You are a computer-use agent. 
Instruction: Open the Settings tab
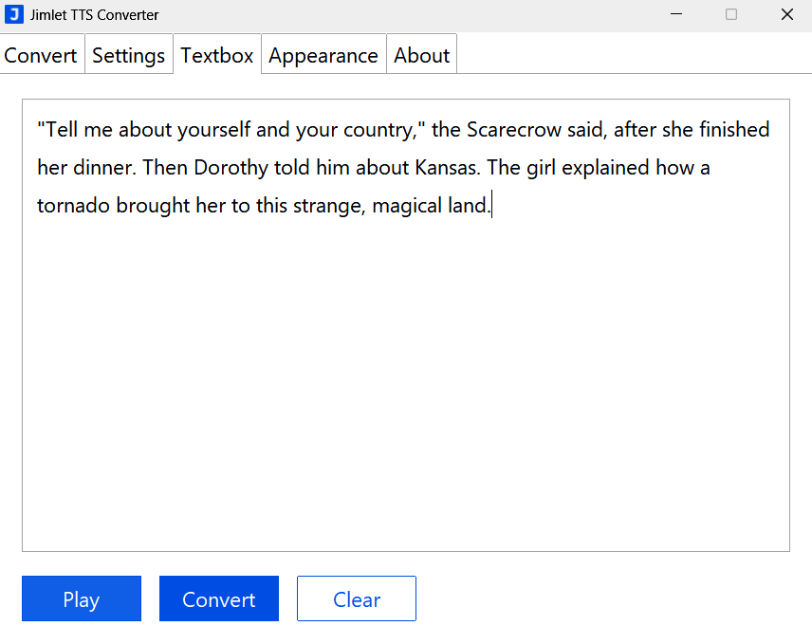[x=128, y=55]
